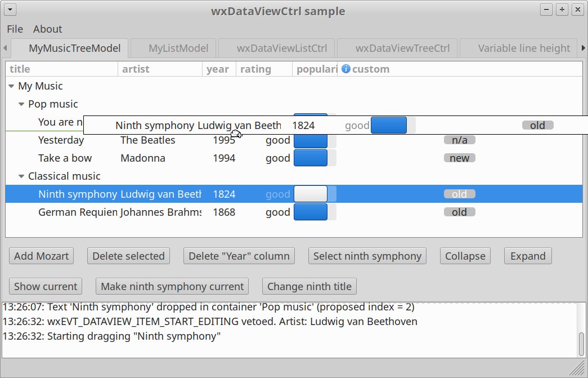Close the wxDataViewCtrl sample window

click(x=577, y=10)
